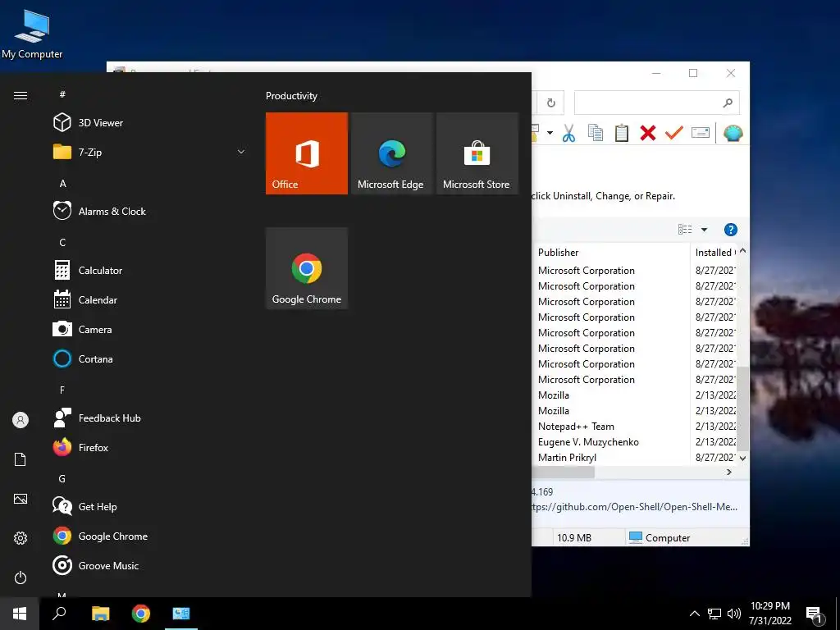Launch Firefox from the app list

94,447
